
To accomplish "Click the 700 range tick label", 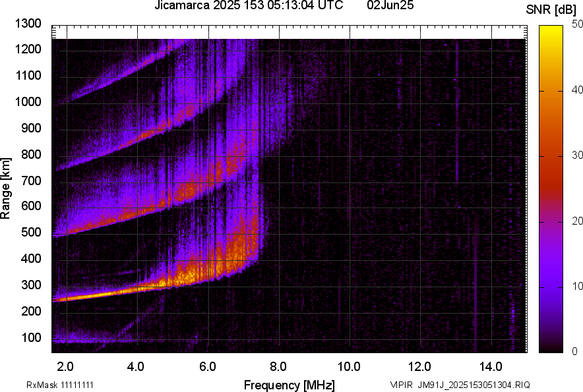I will 31,181.
